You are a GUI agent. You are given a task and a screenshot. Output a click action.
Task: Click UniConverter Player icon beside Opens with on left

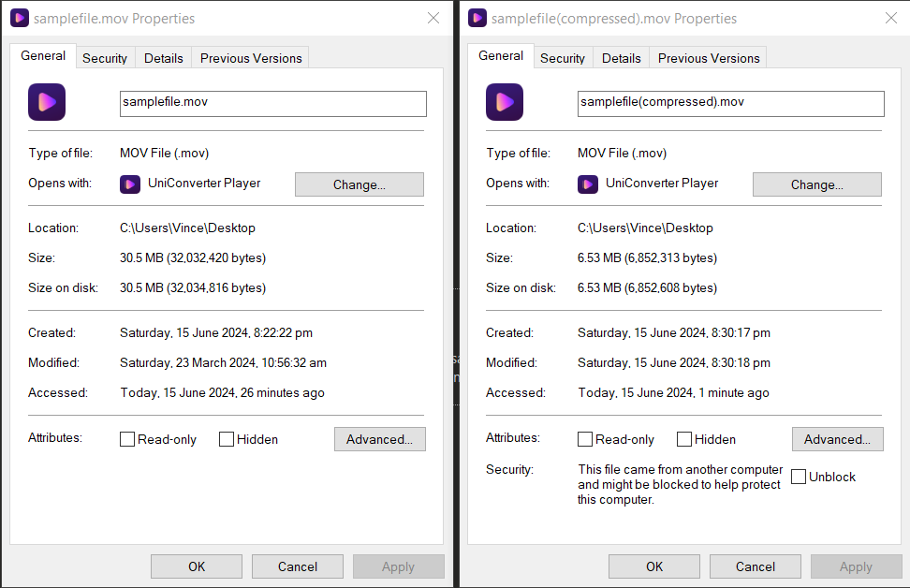pyautogui.click(x=130, y=184)
